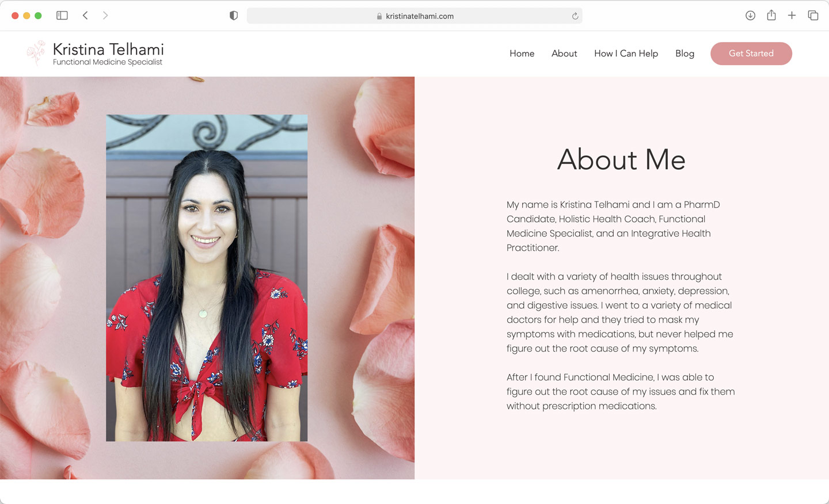The height and width of the screenshot is (504, 829).
Task: Click the Kristina Telhami site title
Action: click(108, 49)
